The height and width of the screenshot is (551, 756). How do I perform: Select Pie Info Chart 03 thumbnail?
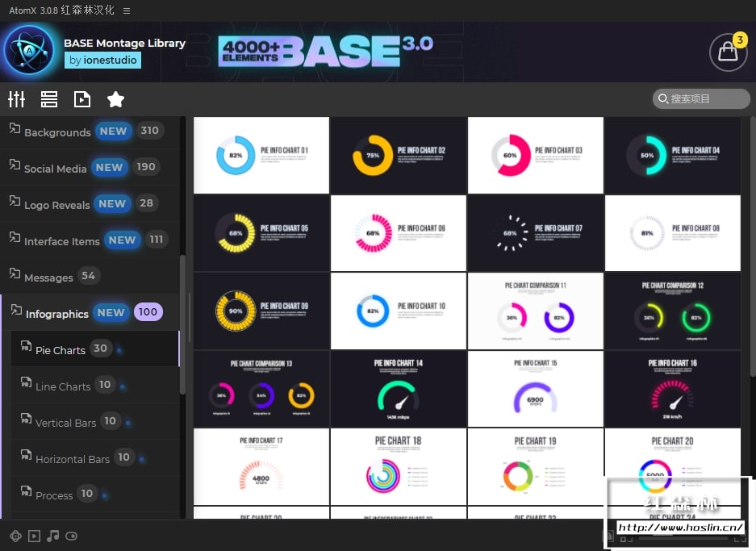click(x=535, y=155)
